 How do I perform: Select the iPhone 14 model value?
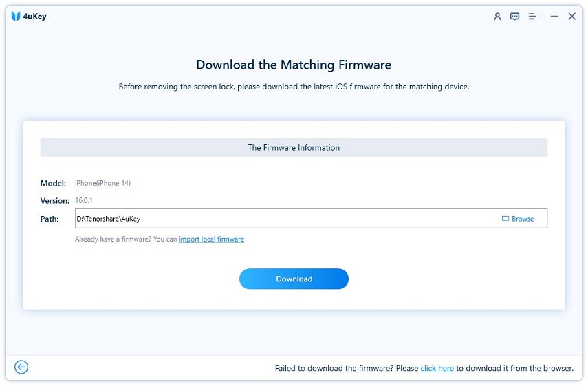[102, 183]
